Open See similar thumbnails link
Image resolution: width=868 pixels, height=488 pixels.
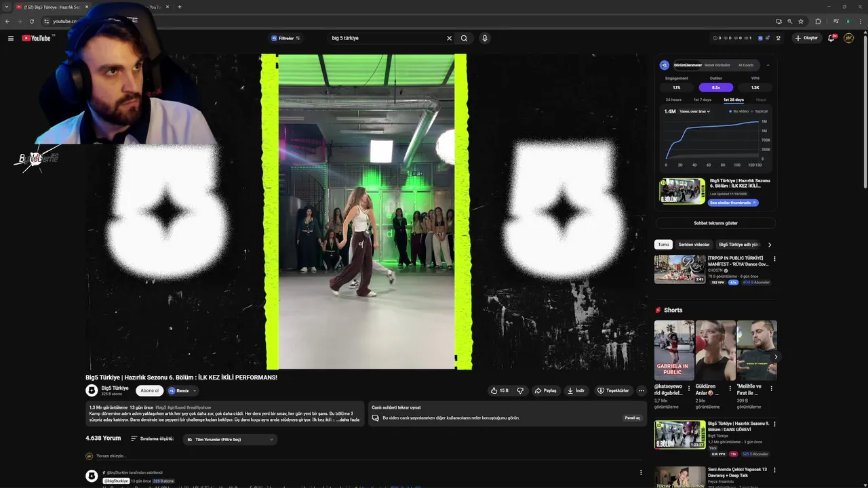[x=732, y=203]
